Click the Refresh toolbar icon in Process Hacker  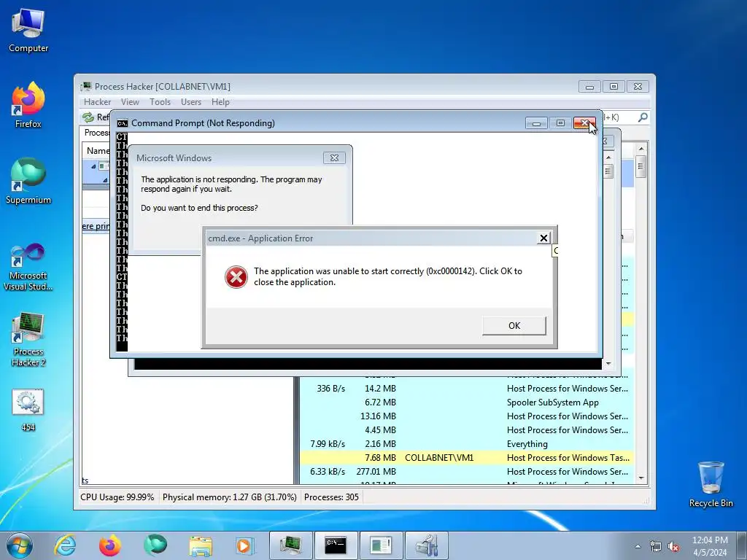(88, 117)
